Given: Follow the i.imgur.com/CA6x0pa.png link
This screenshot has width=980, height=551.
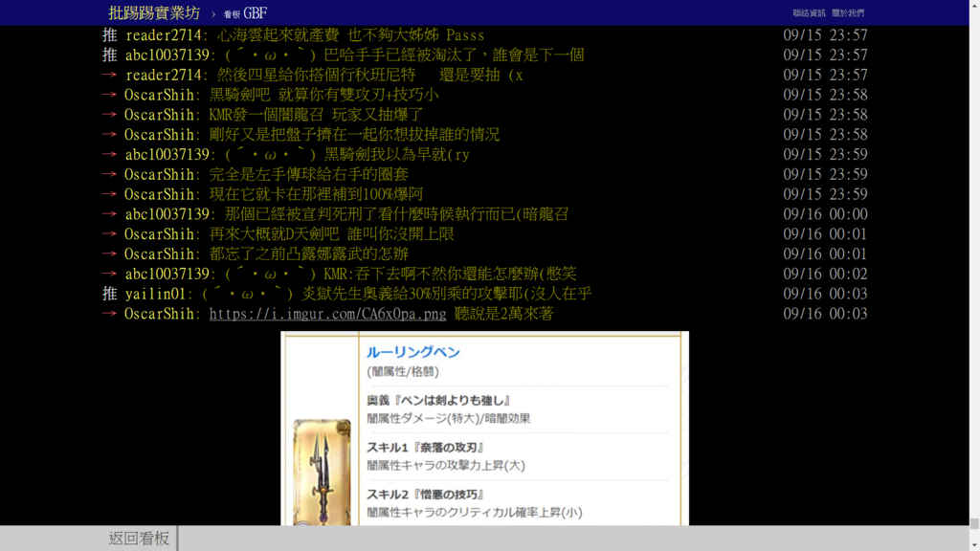Looking at the screenshot, I should [327, 314].
